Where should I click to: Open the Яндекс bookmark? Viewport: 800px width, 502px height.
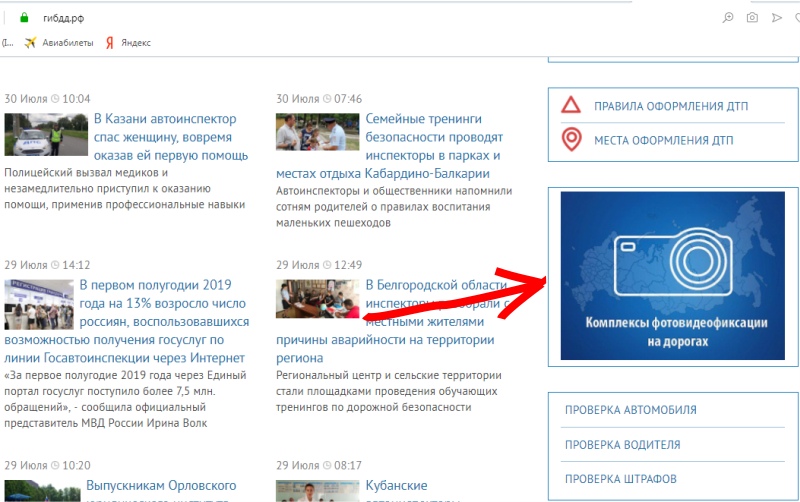(128, 42)
